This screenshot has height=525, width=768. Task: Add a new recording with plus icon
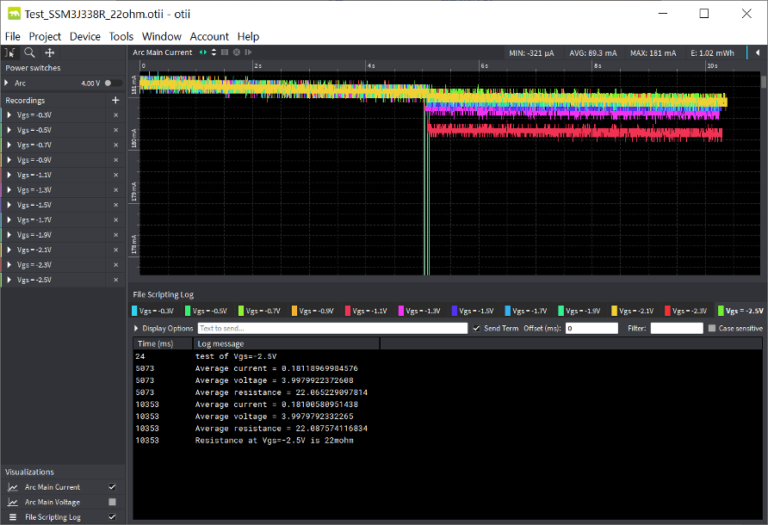pyautogui.click(x=115, y=100)
